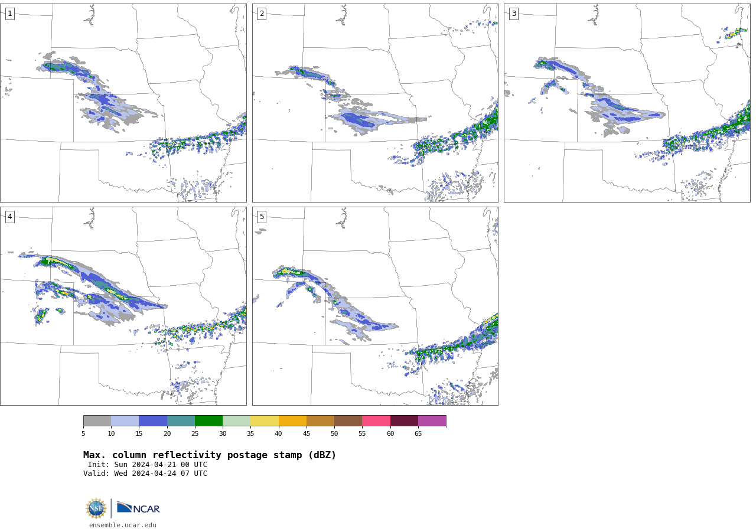
Task: Click the boxed number 1 panel label
Action: [x=9, y=14]
